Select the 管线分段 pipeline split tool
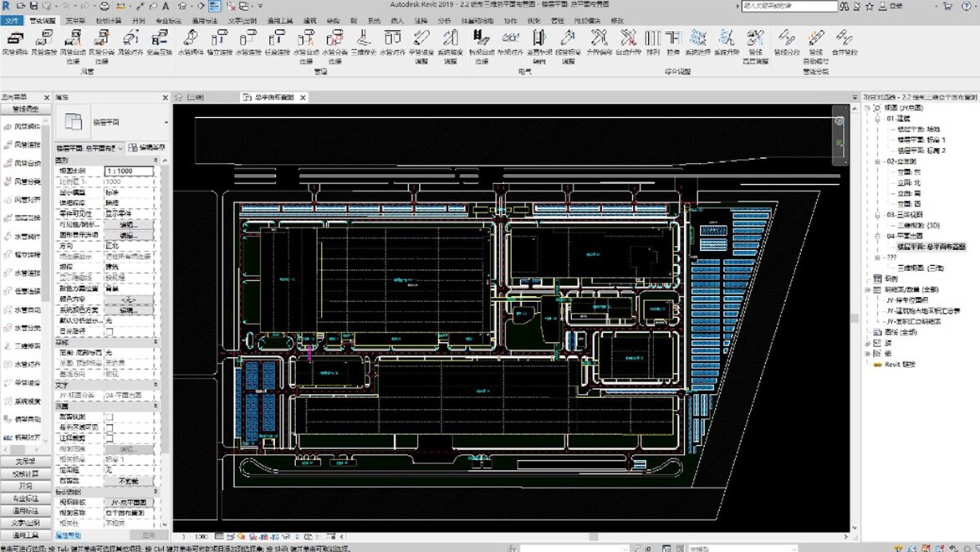The height and width of the screenshot is (552, 980). [786, 43]
